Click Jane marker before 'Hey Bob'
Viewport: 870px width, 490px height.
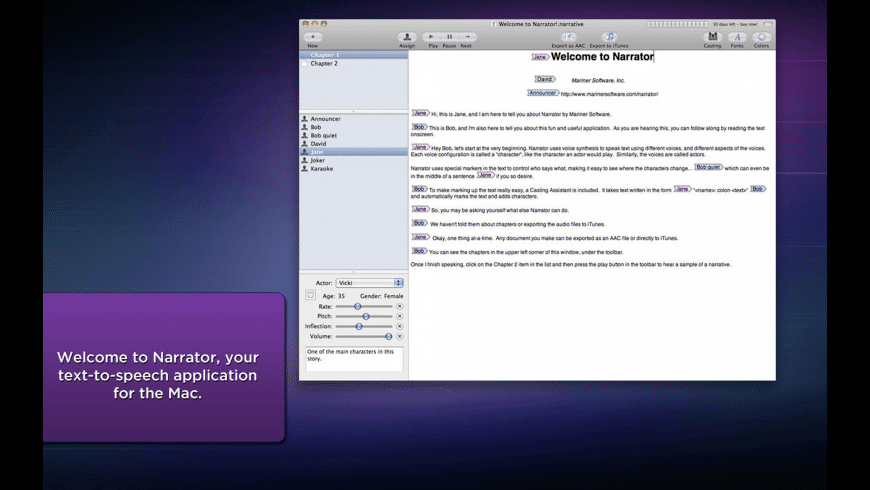pyautogui.click(x=420, y=147)
